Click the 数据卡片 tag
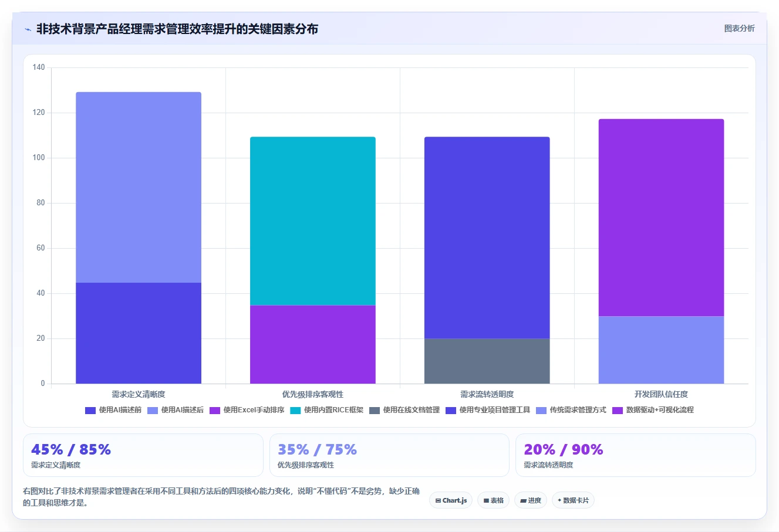Viewport: 779px width, 532px height. tap(573, 500)
